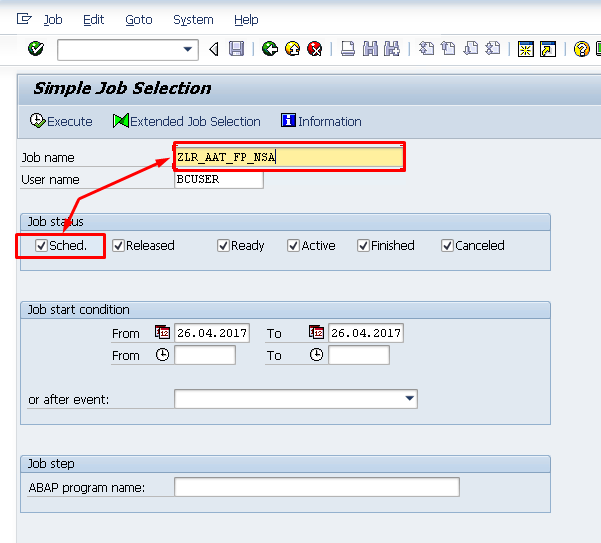The image size is (601, 543).
Task: Click the Job name input field
Action: point(289,157)
